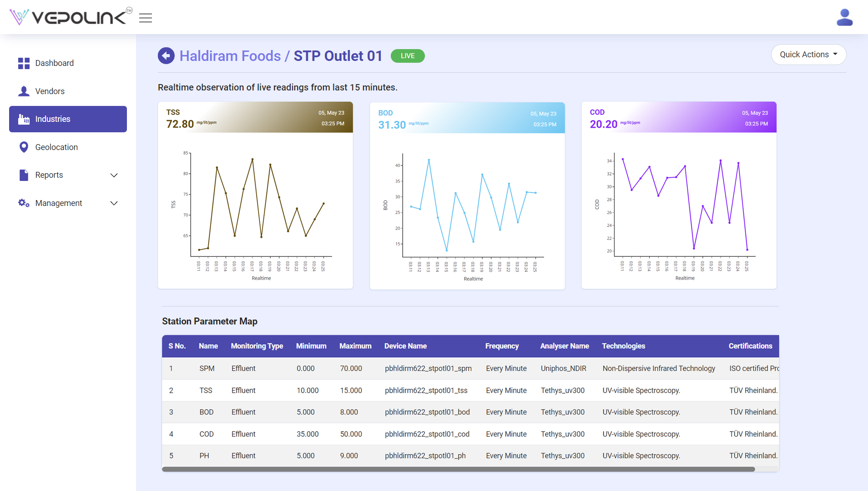Screen dimensions: 868x491
Task: Toggle the hamburger menu icon
Action: [x=146, y=18]
